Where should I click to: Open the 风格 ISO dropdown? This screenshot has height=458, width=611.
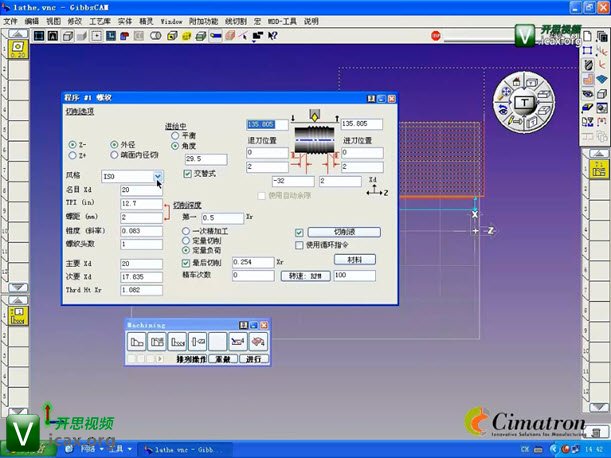[x=158, y=175]
